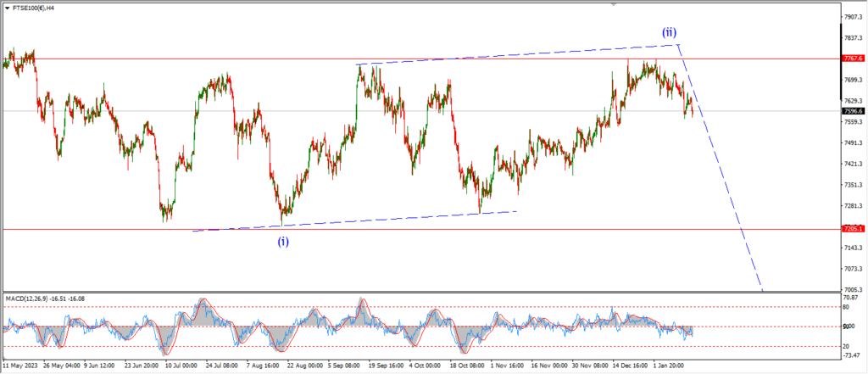The height and width of the screenshot is (374, 868).
Task: Select the blue (i) wave label
Action: (x=283, y=242)
